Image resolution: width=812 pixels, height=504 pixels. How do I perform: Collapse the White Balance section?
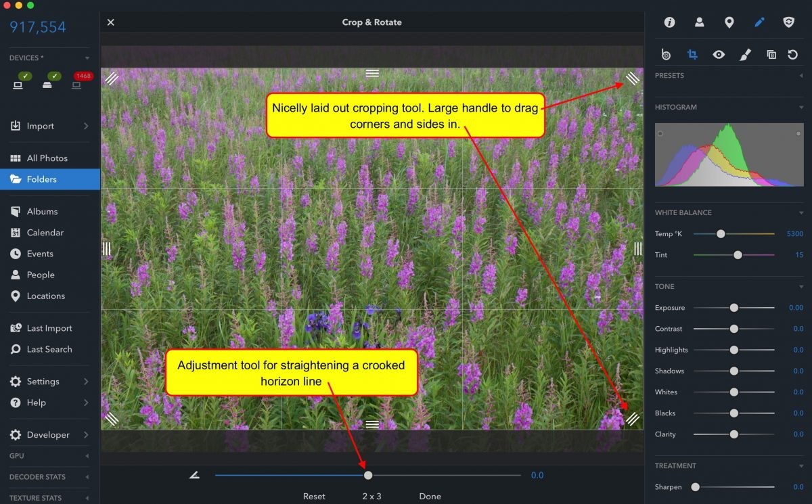point(801,212)
